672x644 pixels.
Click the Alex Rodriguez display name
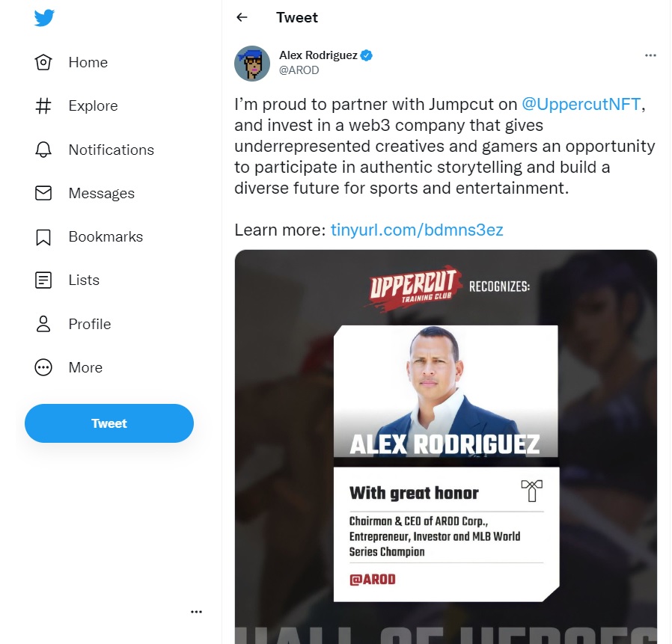(x=319, y=55)
